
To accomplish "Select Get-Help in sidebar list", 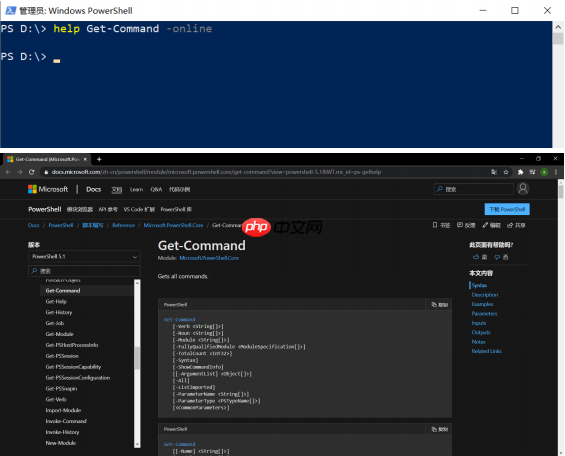I will (56, 301).
